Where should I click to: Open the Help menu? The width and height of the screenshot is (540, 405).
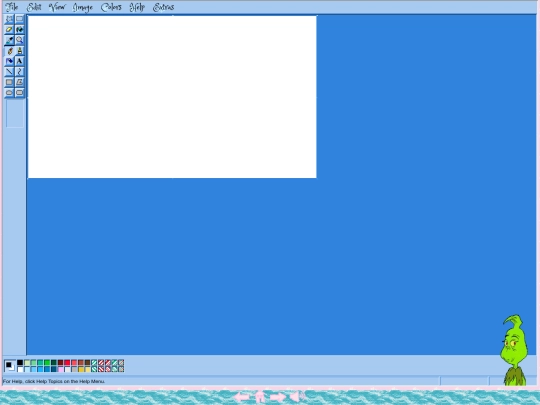tap(137, 7)
